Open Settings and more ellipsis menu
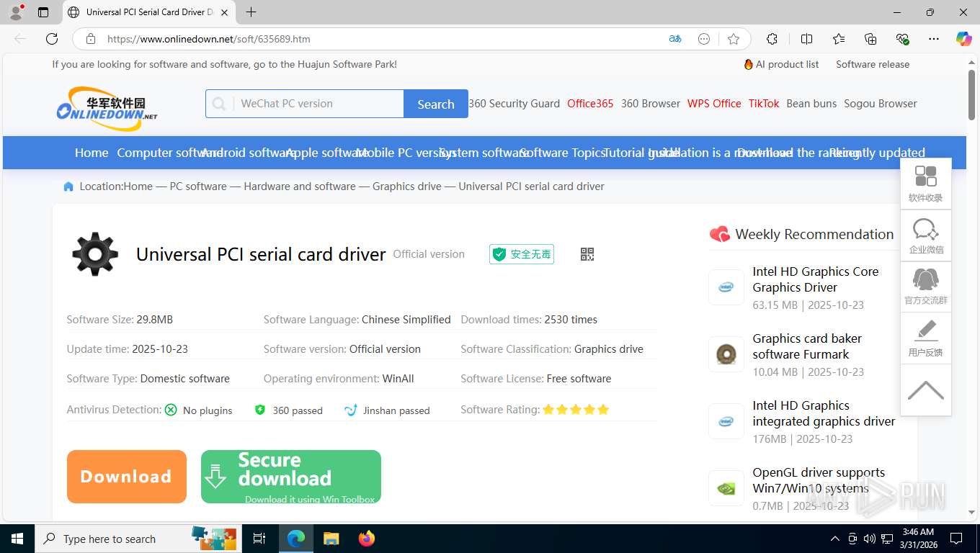The width and height of the screenshot is (980, 553). tap(934, 39)
